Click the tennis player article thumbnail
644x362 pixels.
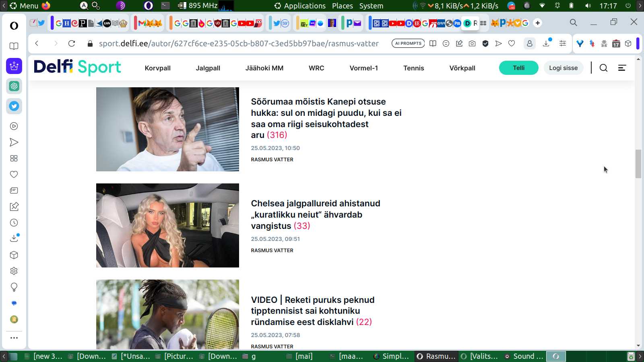click(x=167, y=314)
